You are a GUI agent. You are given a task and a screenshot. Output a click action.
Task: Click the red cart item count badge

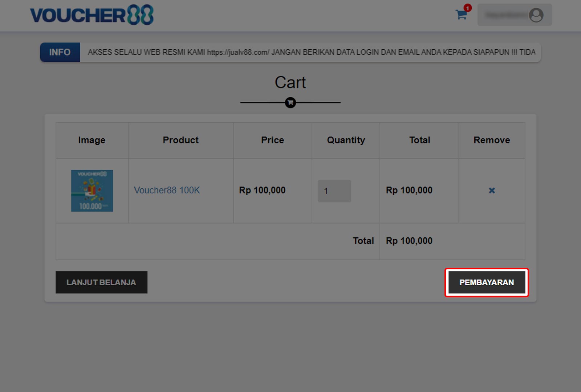point(468,8)
